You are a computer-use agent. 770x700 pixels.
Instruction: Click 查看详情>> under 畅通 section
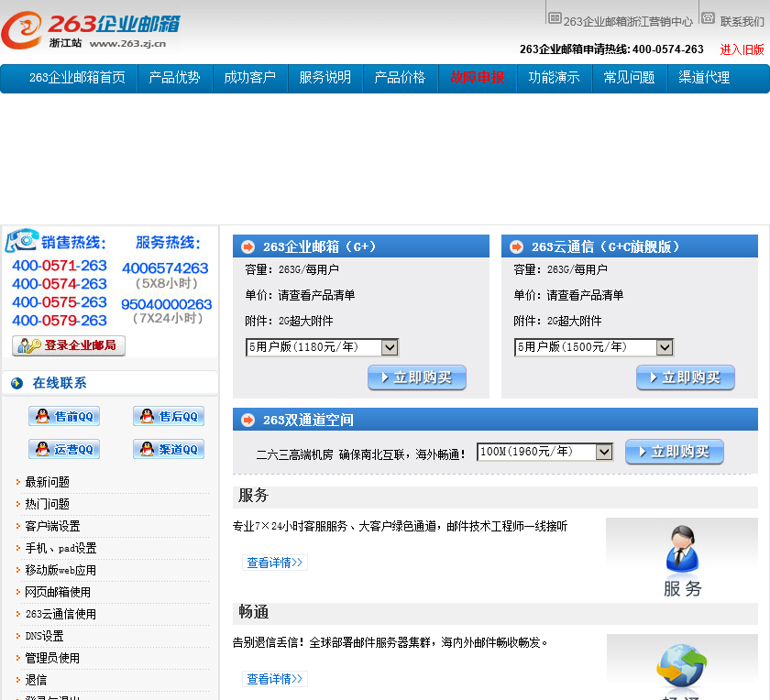click(274, 679)
